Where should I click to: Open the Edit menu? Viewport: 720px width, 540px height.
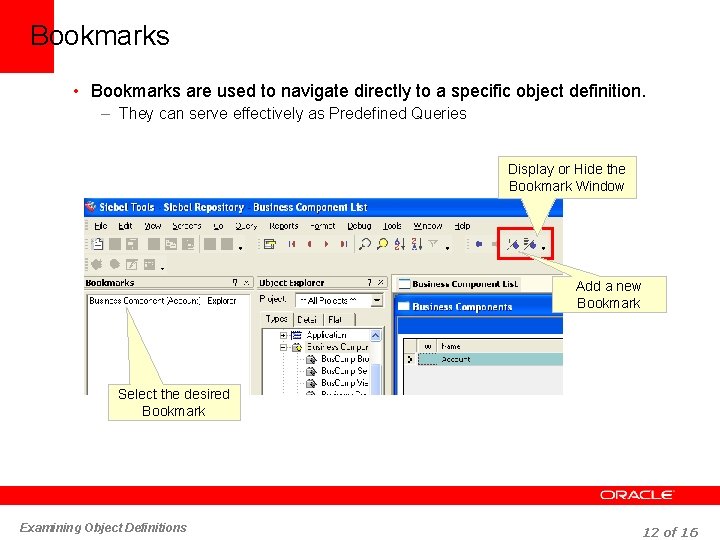tap(125, 226)
